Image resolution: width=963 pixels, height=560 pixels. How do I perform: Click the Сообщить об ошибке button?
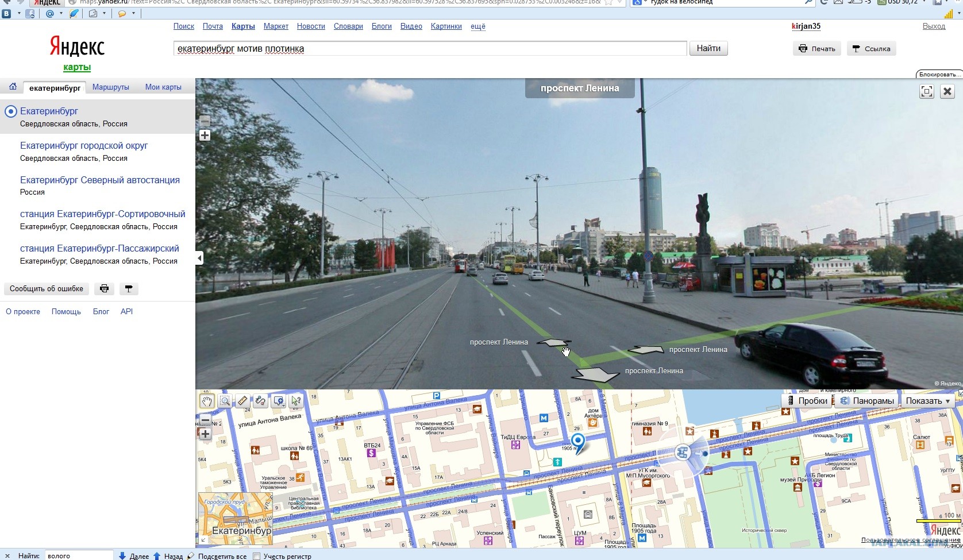click(x=47, y=289)
